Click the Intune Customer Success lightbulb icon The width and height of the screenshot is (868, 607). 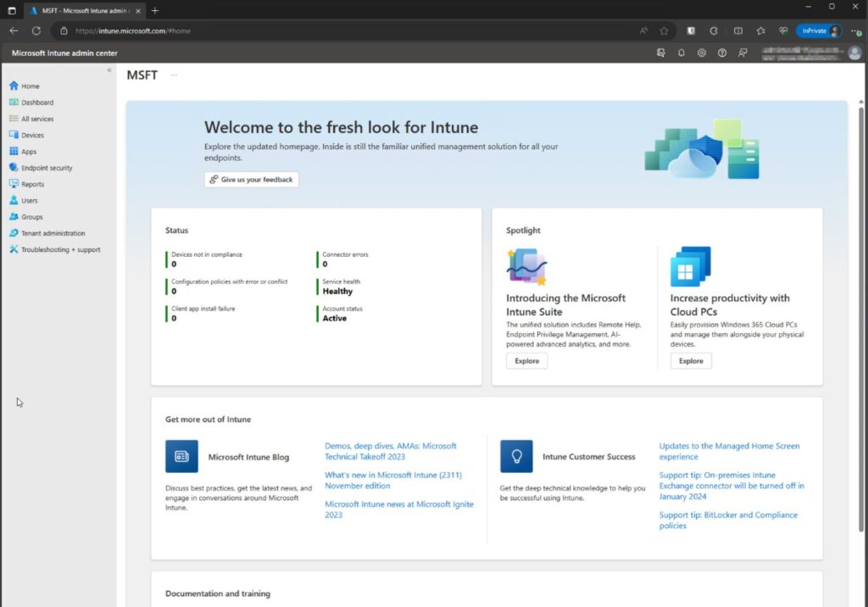(516, 456)
